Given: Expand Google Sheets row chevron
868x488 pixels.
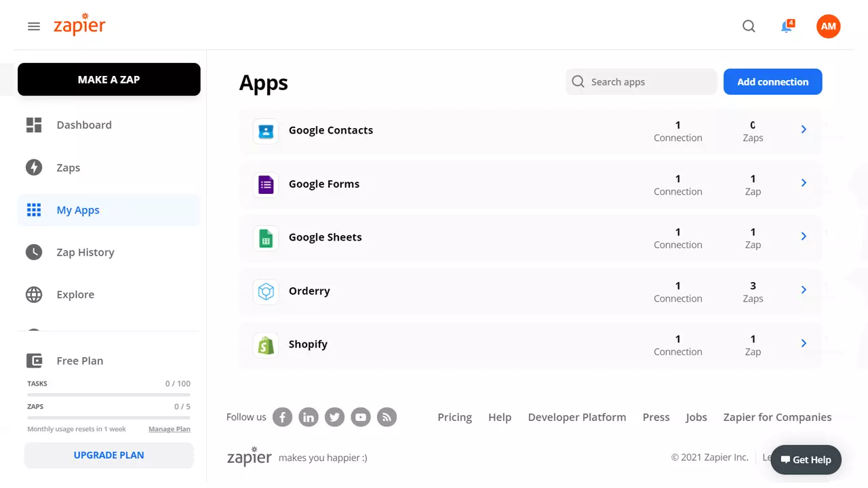Looking at the screenshot, I should 804,237.
